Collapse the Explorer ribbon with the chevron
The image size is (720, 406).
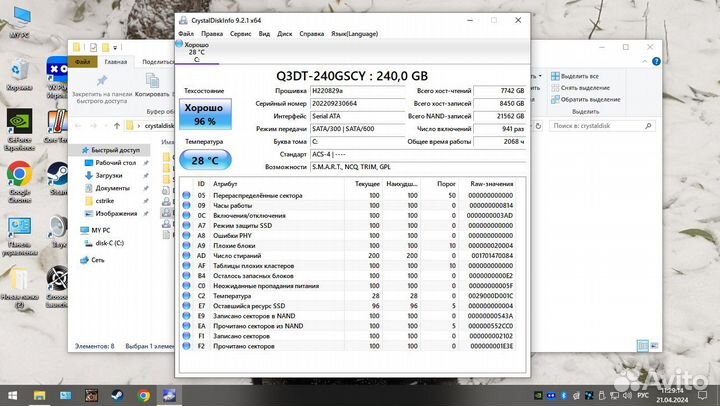pyautogui.click(x=645, y=62)
